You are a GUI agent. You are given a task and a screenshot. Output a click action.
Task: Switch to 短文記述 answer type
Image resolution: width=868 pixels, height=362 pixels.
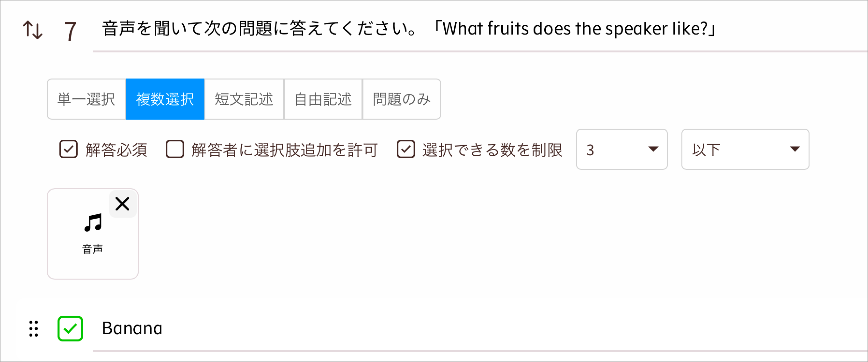tap(244, 99)
